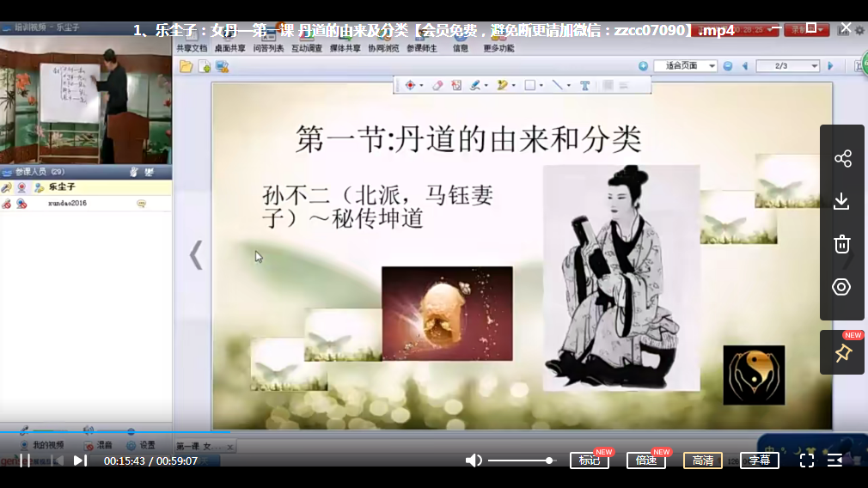Click the screen capture document icon

click(x=223, y=67)
